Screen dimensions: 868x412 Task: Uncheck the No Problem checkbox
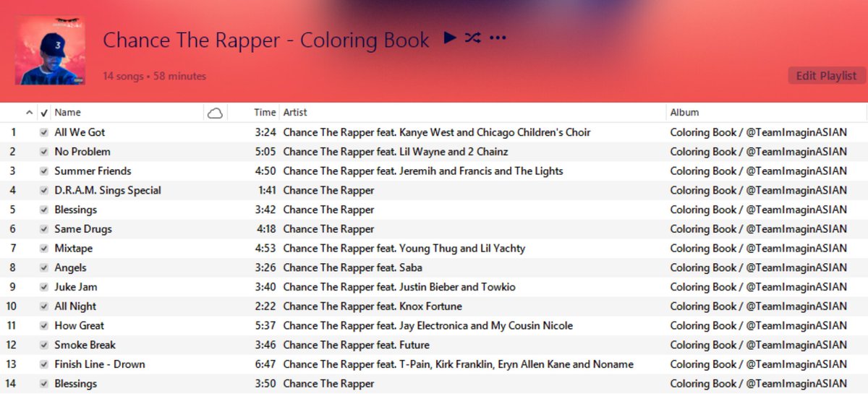44,153
